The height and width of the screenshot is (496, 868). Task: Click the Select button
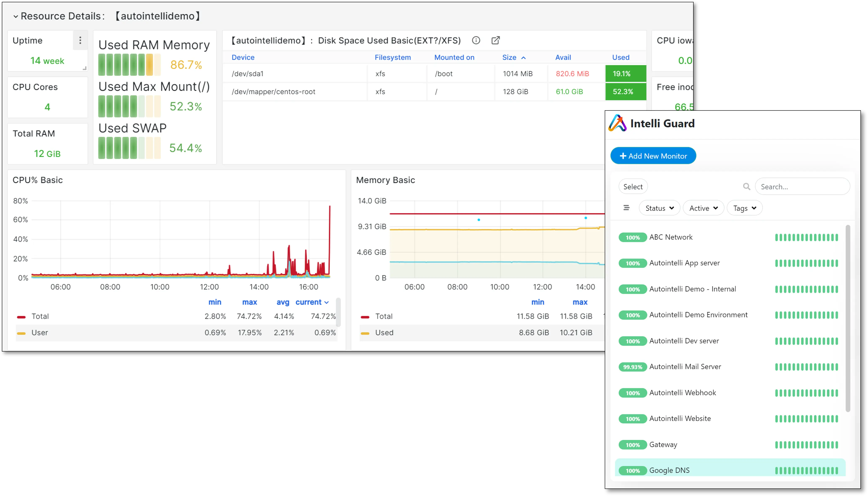click(x=633, y=186)
